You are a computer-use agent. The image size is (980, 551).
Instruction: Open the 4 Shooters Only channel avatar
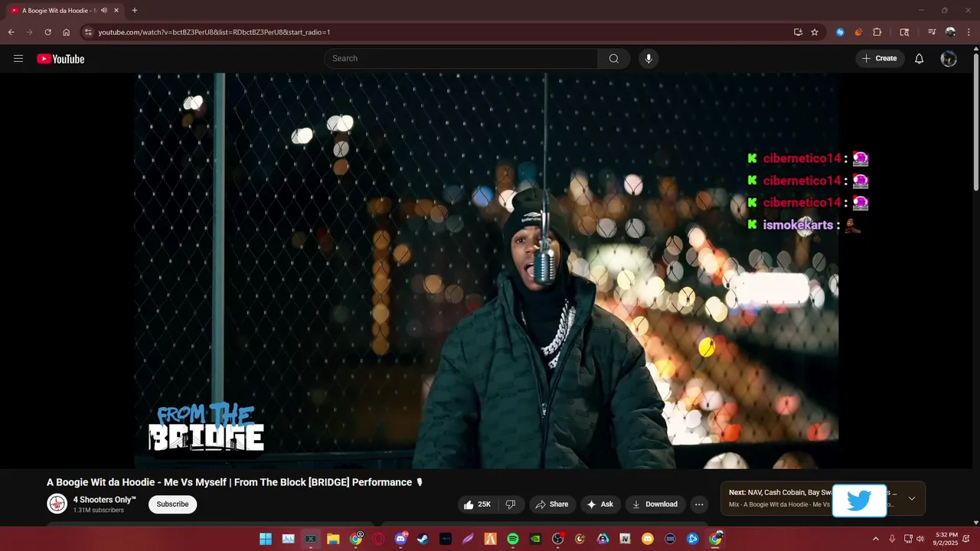(x=57, y=504)
